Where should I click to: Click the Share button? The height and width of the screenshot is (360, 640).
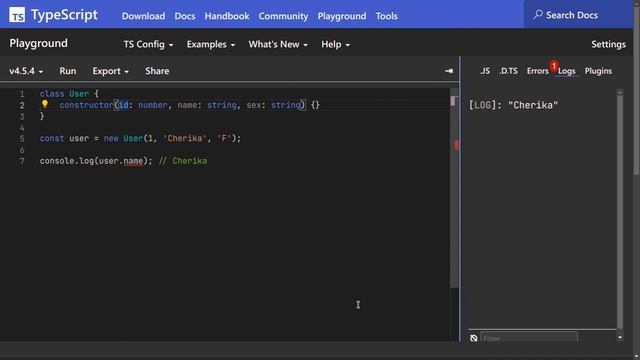[x=157, y=71]
